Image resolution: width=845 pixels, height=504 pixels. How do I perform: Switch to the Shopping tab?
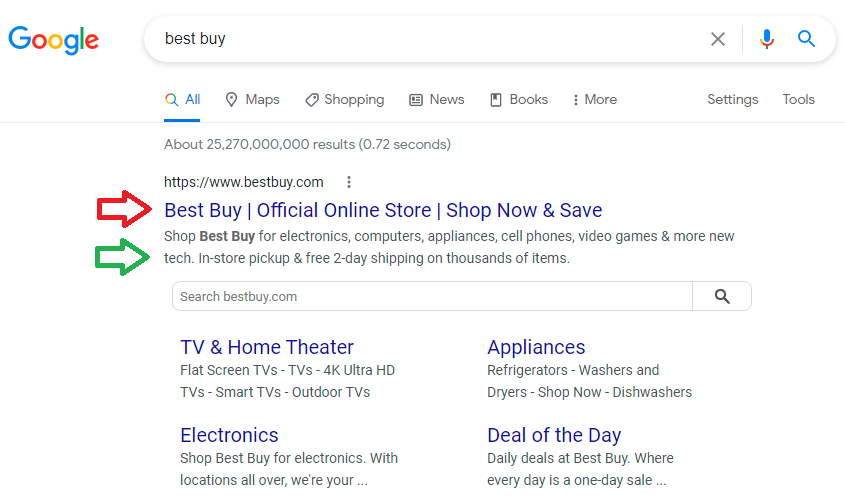coord(344,100)
